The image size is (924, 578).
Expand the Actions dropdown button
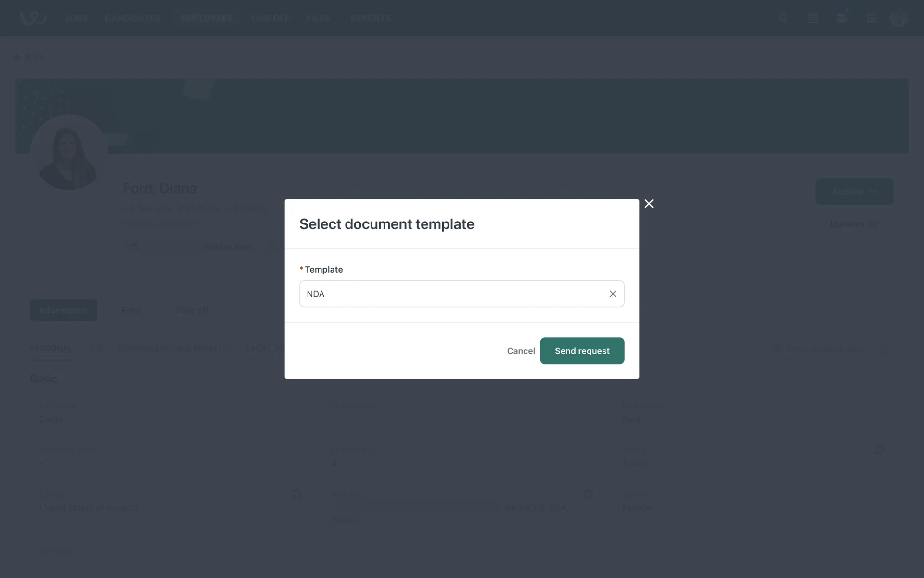[x=854, y=192]
